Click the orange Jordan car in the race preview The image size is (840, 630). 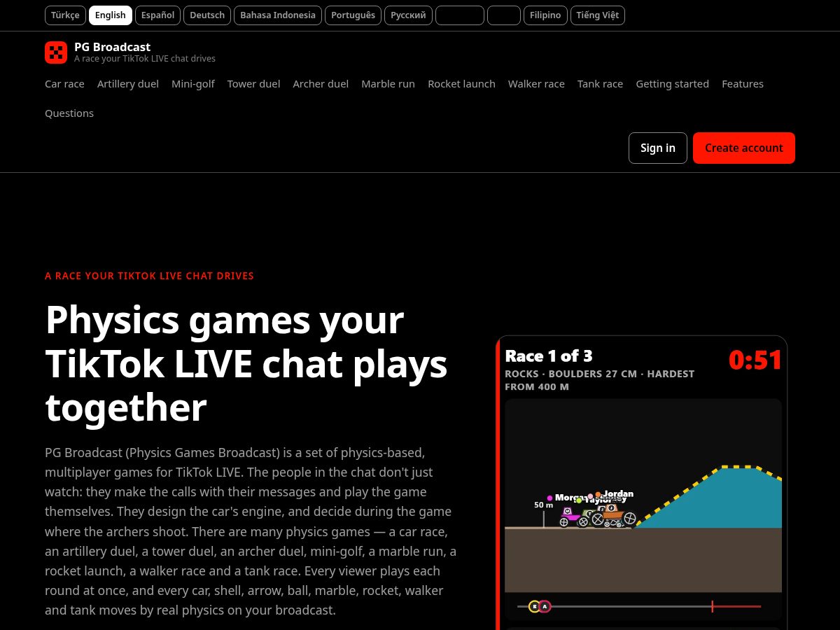click(x=612, y=514)
